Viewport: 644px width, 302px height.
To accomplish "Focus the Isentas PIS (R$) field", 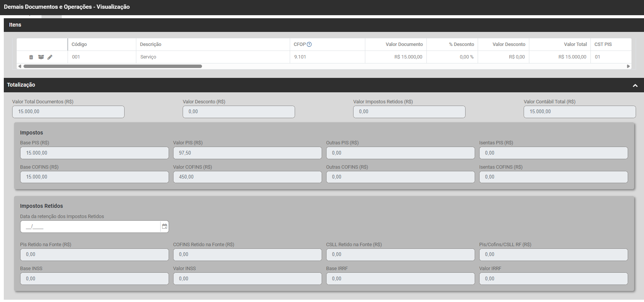I will (x=554, y=153).
